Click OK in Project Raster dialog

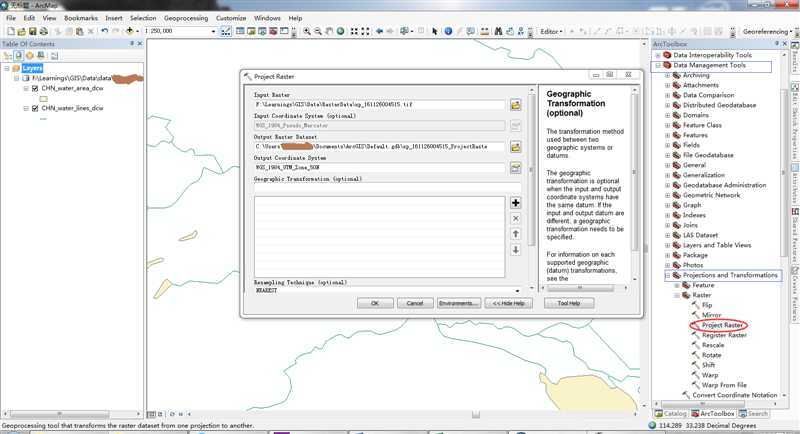[x=375, y=303]
